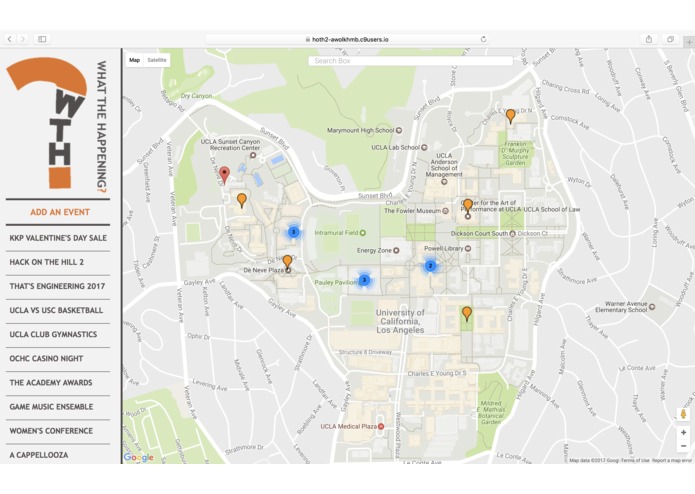
Task: Open GAME MUSIC ENSEMBLE event
Action: pyautogui.click(x=58, y=407)
